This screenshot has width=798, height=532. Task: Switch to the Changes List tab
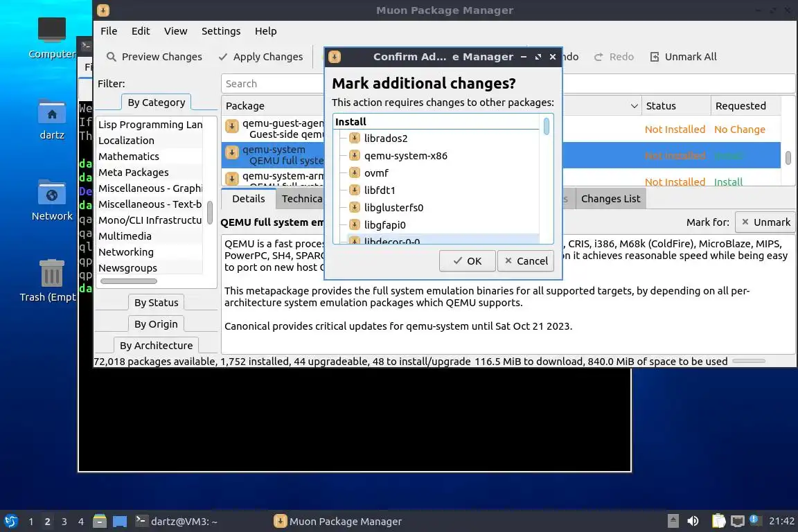[x=611, y=199]
